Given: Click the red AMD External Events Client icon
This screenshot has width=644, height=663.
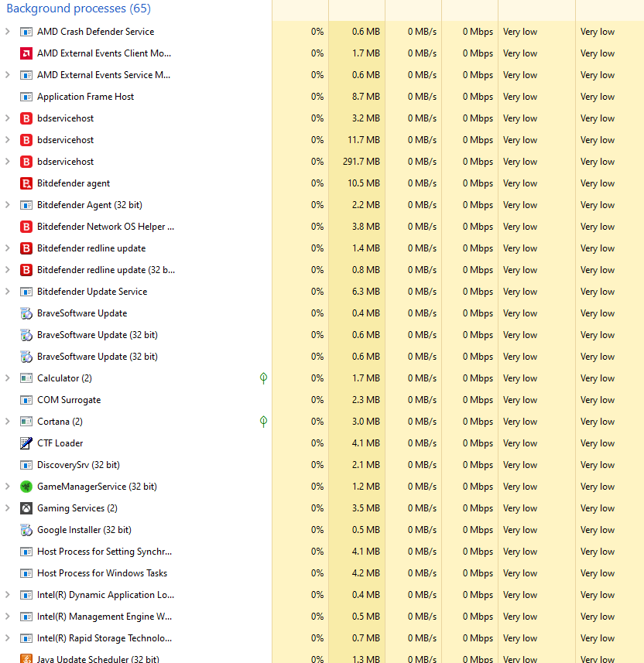Looking at the screenshot, I should coord(26,53).
